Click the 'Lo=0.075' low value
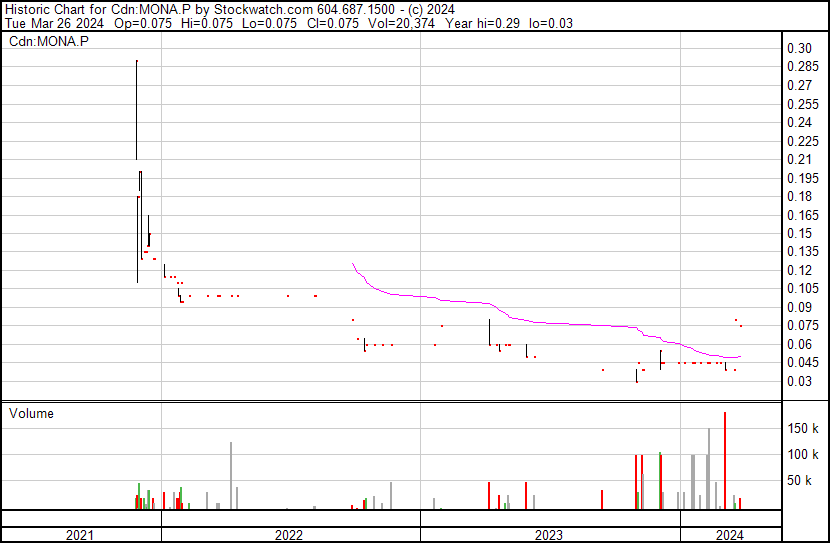This screenshot has width=830, height=543. [269, 23]
